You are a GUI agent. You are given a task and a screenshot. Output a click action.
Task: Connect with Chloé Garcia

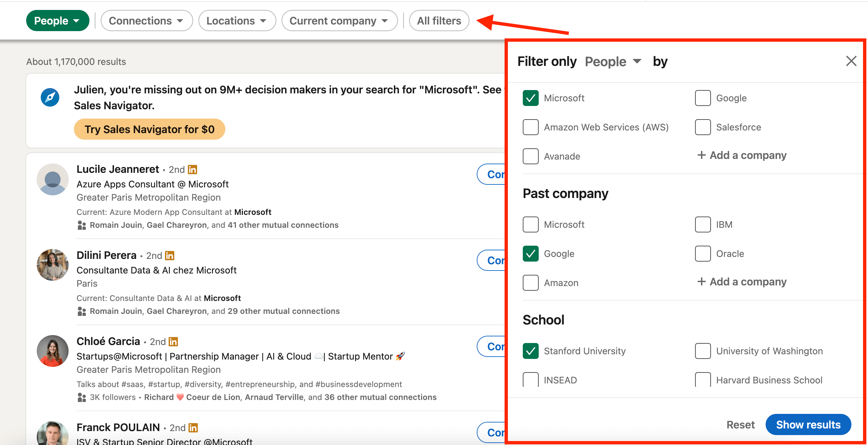pyautogui.click(x=492, y=346)
